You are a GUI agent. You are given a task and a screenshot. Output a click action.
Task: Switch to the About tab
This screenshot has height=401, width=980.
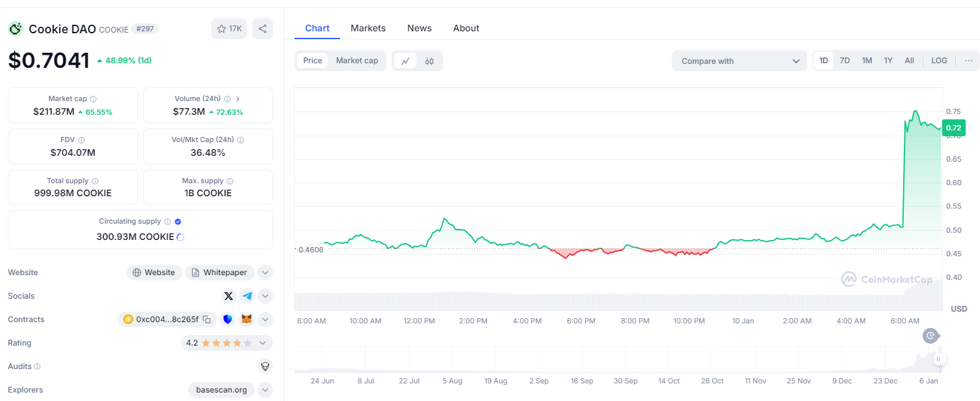pyautogui.click(x=466, y=28)
